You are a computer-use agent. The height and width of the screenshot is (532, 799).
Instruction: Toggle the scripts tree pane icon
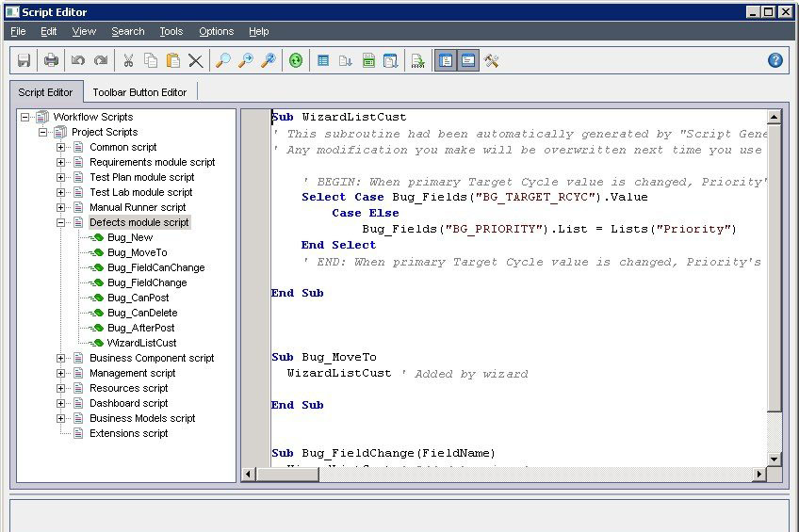[x=446, y=60]
